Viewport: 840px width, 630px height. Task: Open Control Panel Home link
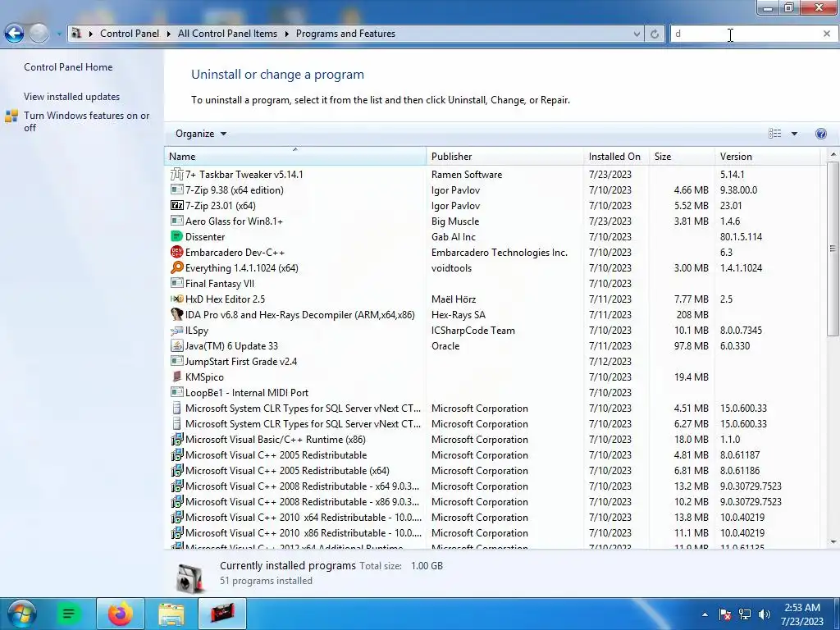[x=68, y=67]
